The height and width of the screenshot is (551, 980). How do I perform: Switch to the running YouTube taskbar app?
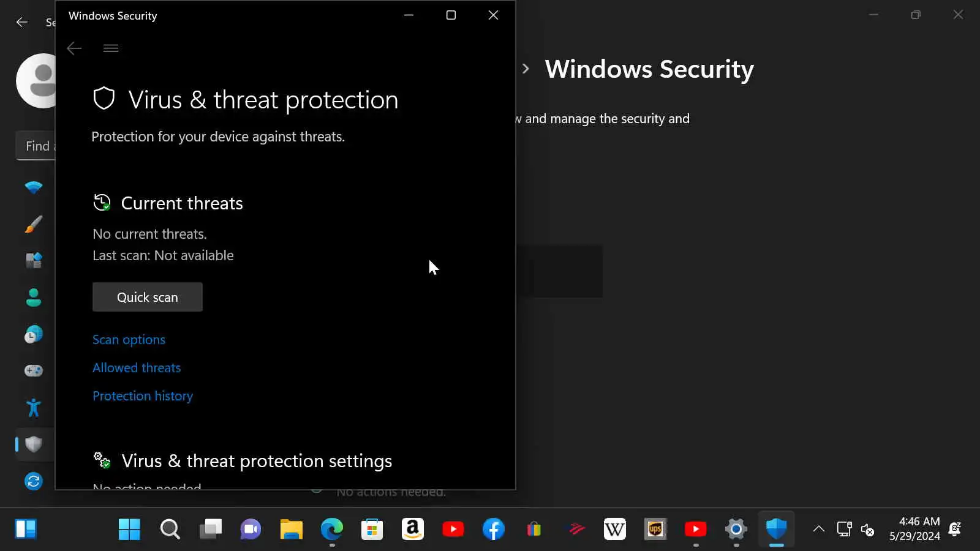[696, 529]
